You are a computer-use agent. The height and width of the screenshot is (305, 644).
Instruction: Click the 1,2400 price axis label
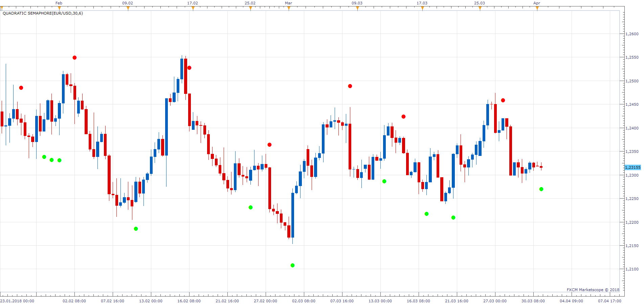click(x=632, y=128)
